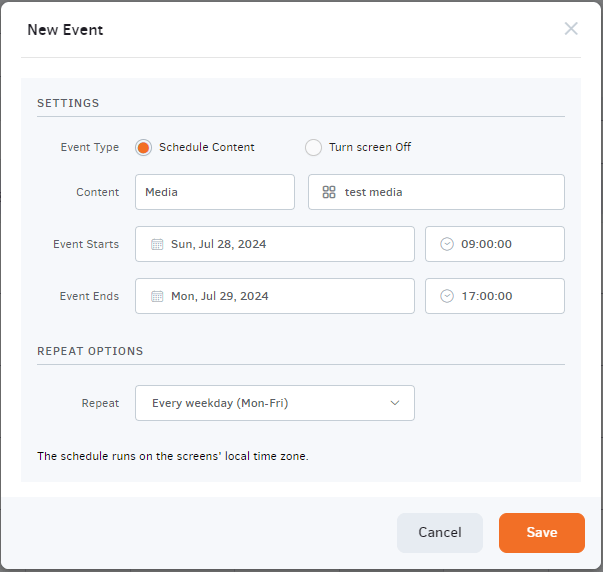The height and width of the screenshot is (572, 603).
Task: Click the calendar icon in Event Starts
Action: pos(157,244)
